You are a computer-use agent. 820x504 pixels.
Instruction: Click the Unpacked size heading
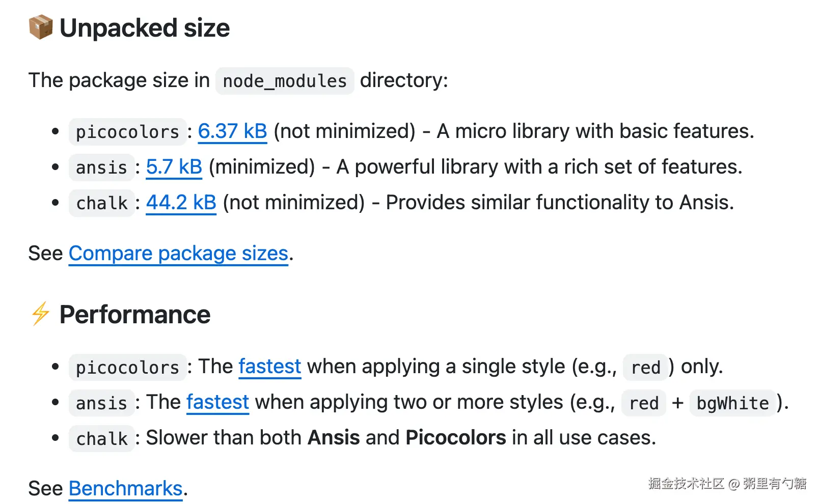click(145, 28)
